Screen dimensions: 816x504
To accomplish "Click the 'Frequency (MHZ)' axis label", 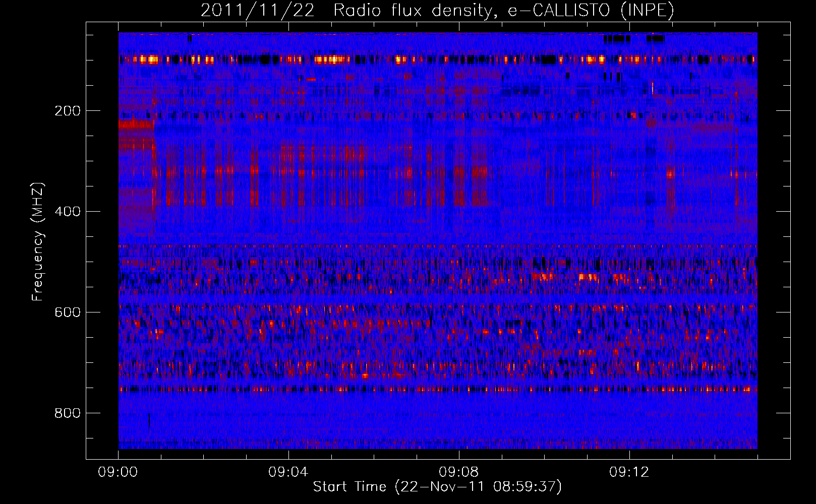I will 38,242.
